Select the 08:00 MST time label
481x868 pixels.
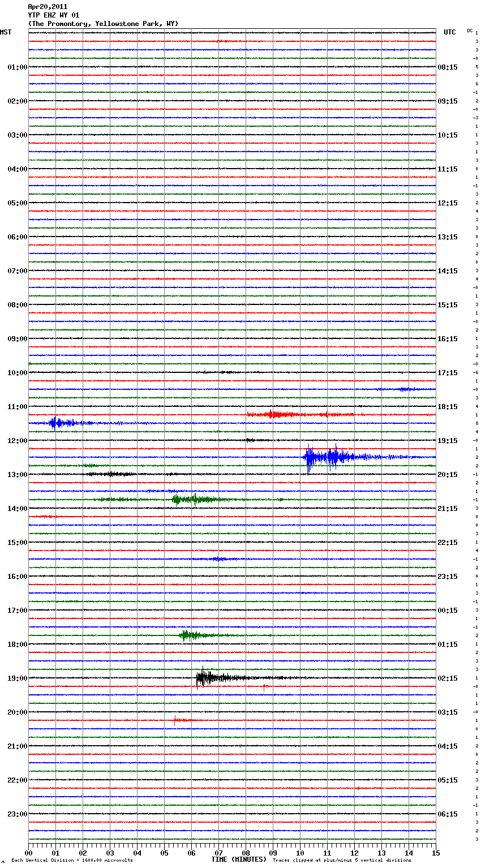(x=18, y=305)
